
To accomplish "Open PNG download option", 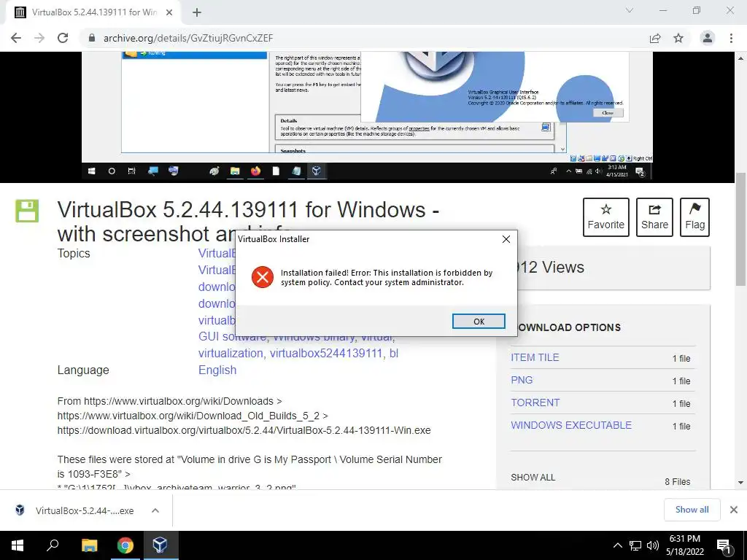I will (x=522, y=380).
